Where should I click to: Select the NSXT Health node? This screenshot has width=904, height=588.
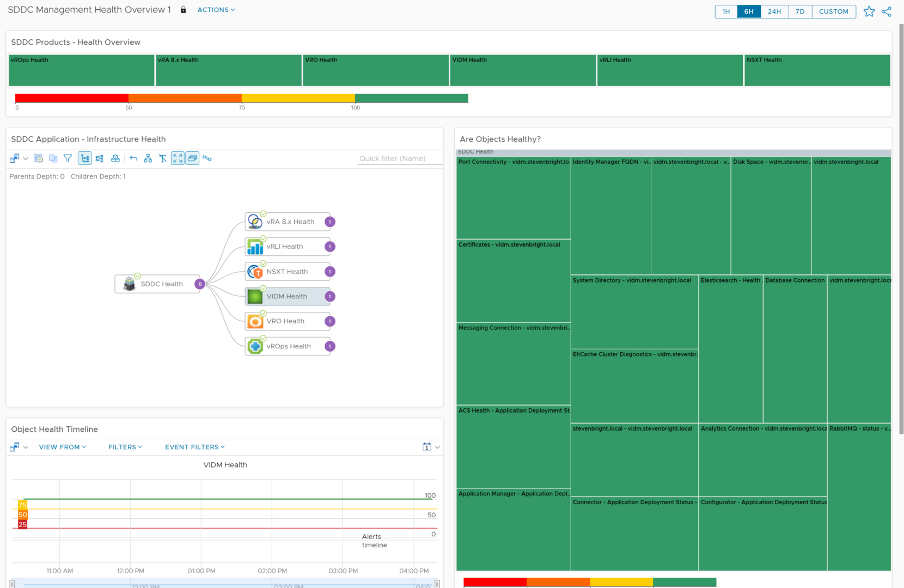287,272
